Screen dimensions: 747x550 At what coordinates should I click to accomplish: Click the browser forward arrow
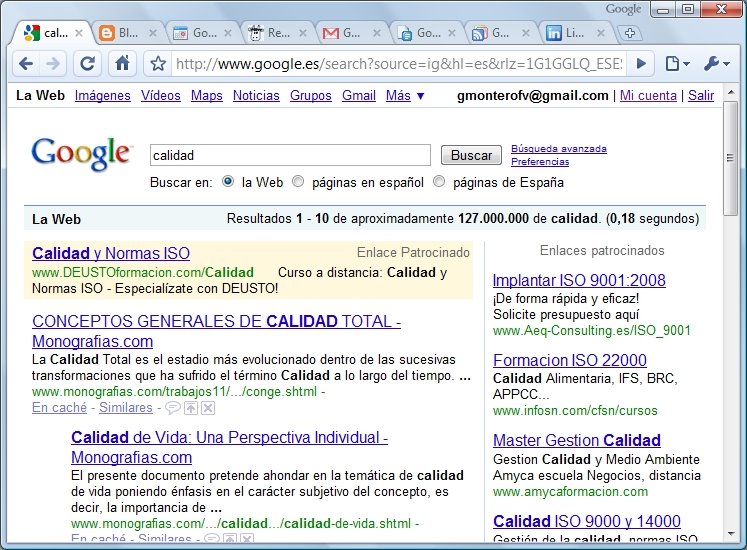point(52,63)
